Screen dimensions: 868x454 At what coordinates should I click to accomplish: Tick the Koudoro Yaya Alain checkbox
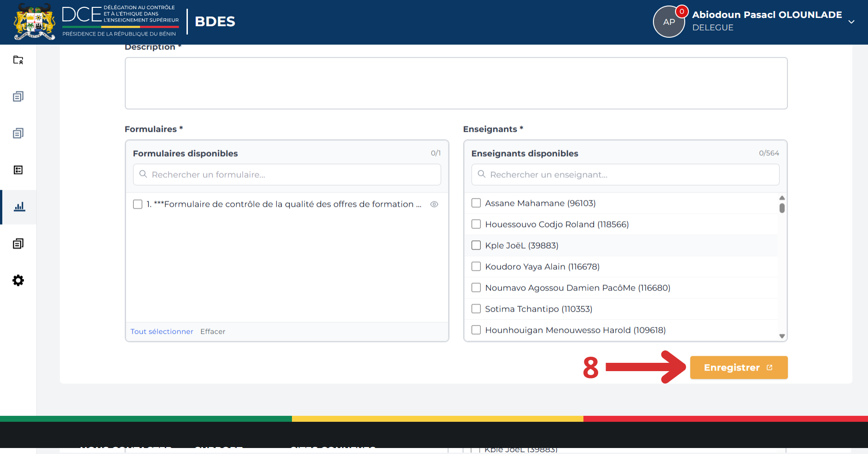(x=476, y=267)
